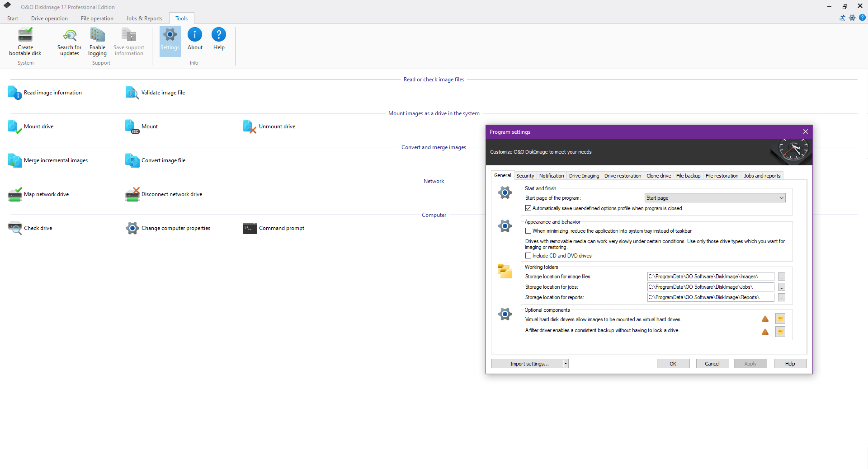Launch Validate image file

tap(155, 93)
